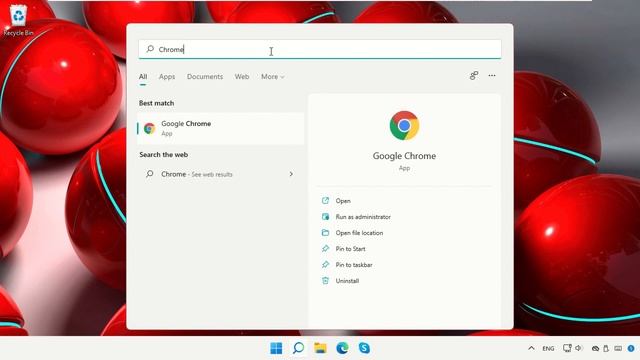Viewport: 640px width, 360px height.
Task: Open File Explorer from taskbar
Action: pyautogui.click(x=320, y=348)
